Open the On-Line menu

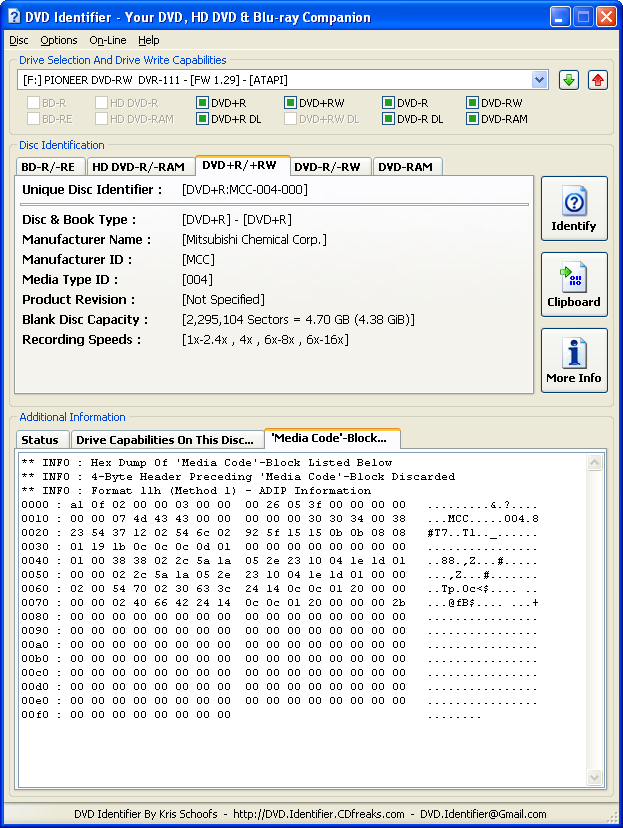pyautogui.click(x=108, y=40)
